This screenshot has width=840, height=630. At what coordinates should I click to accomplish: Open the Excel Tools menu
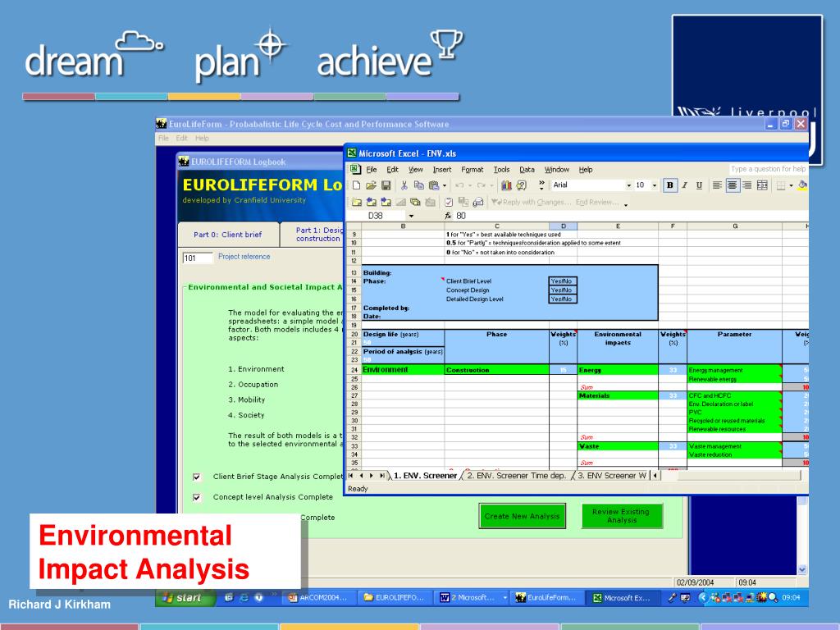pyautogui.click(x=501, y=169)
